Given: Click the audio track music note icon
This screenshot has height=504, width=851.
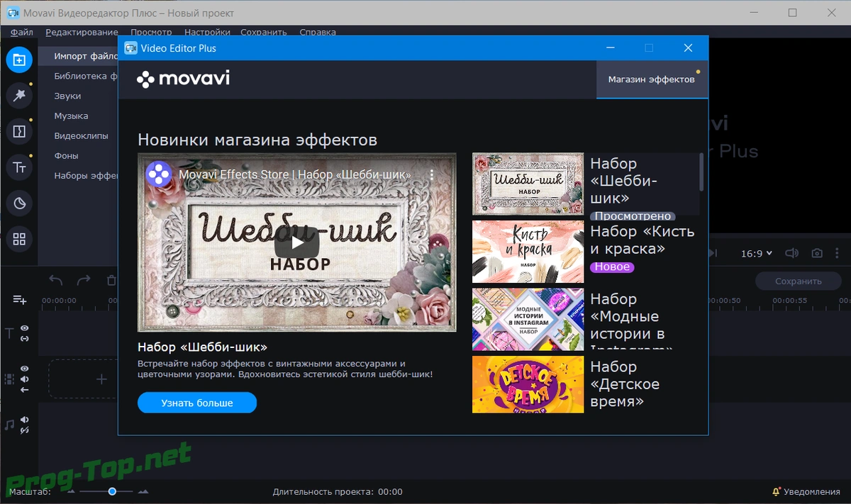Looking at the screenshot, I should tap(9, 425).
